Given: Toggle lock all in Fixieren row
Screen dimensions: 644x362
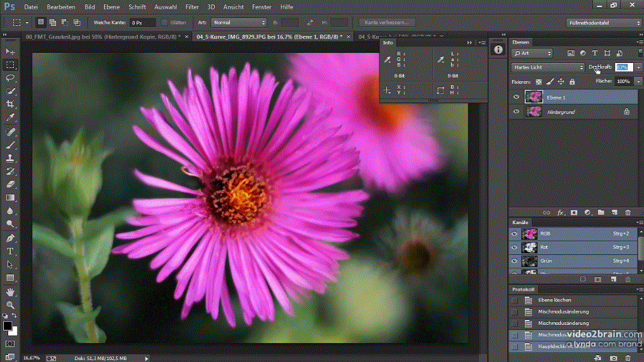Looking at the screenshot, I should click(572, 82).
